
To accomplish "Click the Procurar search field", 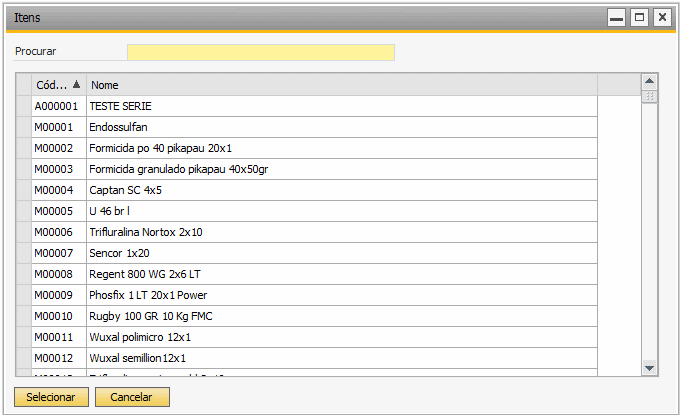I will tap(261, 52).
